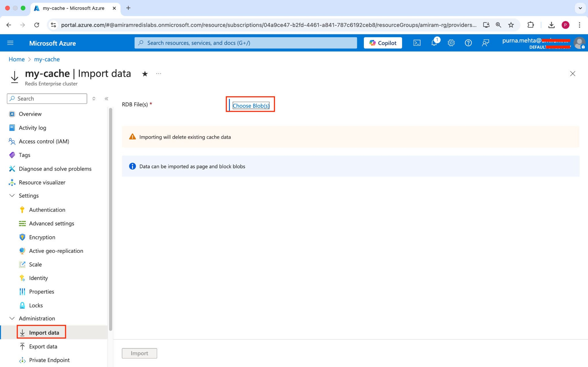The height and width of the screenshot is (367, 588).
Task: Open Export data menu item
Action: (43, 346)
